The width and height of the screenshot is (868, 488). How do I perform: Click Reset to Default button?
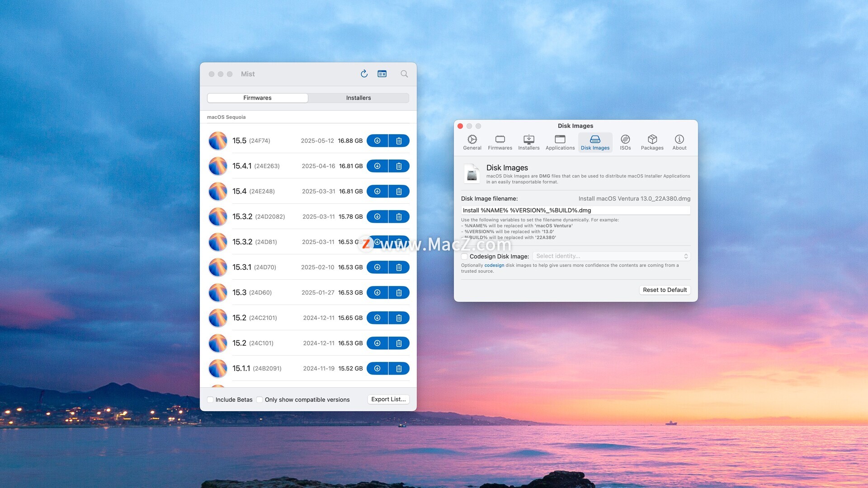[x=665, y=290]
